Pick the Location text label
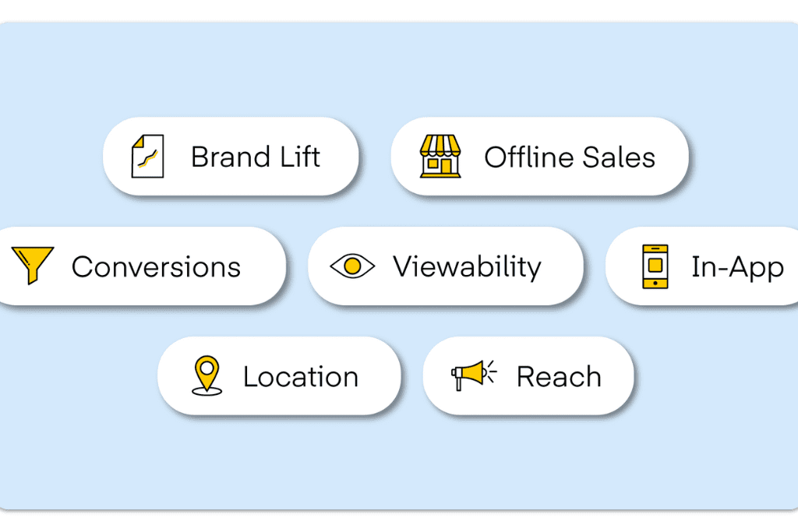Screen dimensions: 798x532 [301, 377]
